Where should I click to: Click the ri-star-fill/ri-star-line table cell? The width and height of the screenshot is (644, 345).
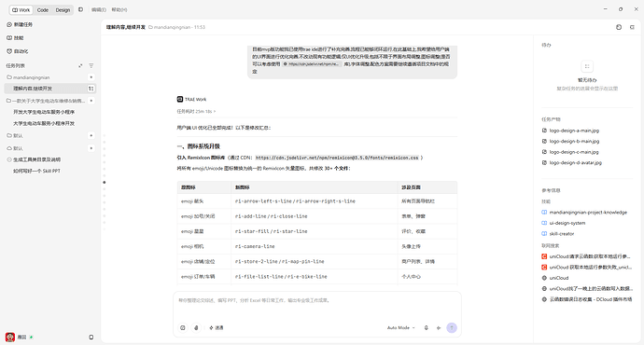pos(315,231)
